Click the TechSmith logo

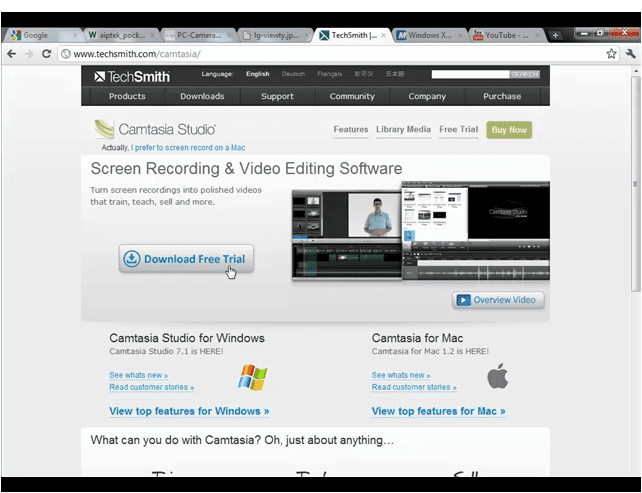coord(132,77)
